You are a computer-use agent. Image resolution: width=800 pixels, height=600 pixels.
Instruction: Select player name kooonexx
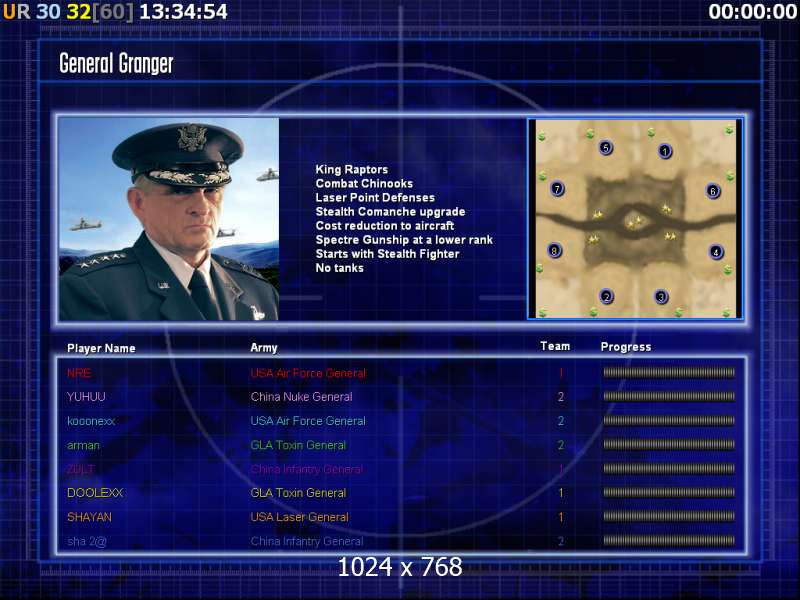tap(91, 421)
